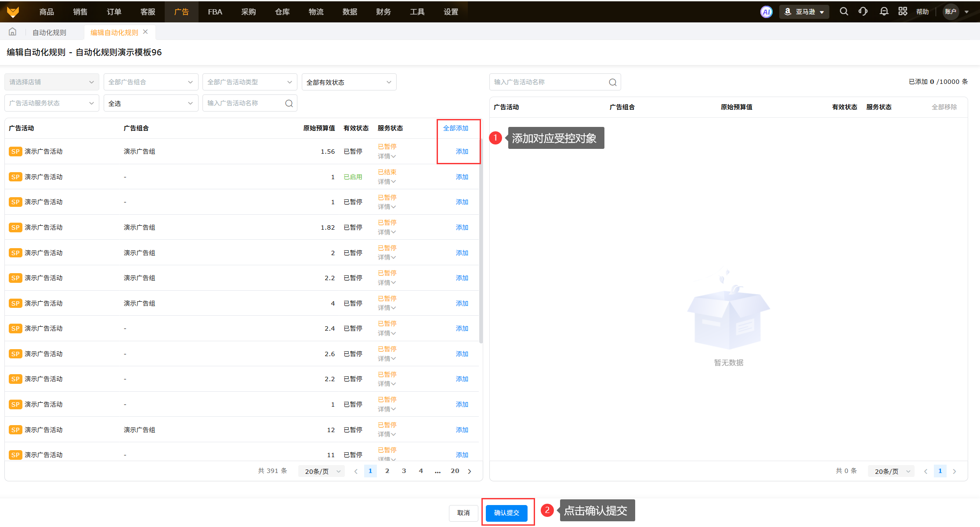The width and height of the screenshot is (980, 527).
Task: Open the apps grid icon
Action: point(903,11)
